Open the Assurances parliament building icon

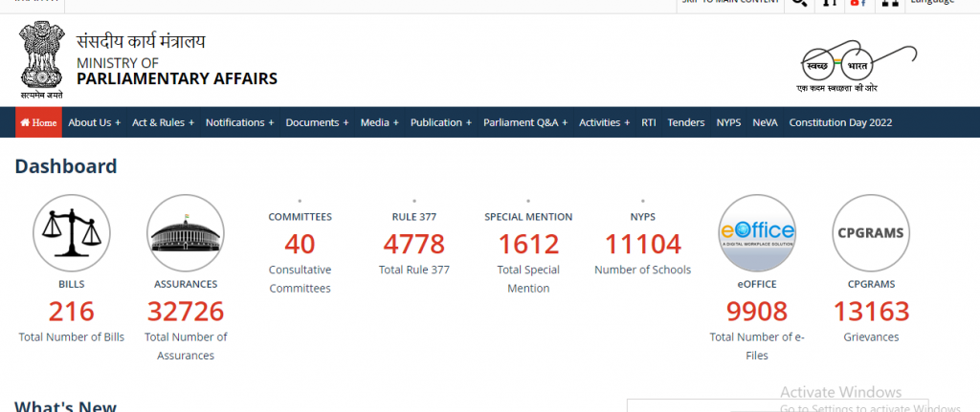click(x=186, y=233)
